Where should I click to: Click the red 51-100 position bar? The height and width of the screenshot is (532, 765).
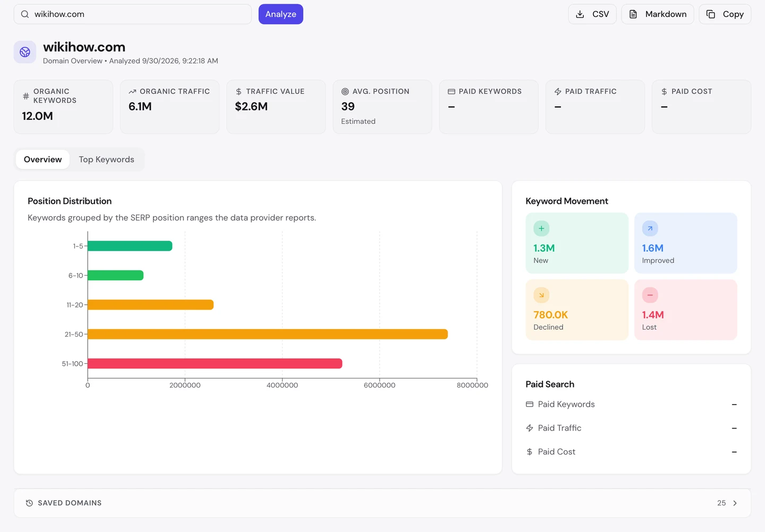[215, 364]
